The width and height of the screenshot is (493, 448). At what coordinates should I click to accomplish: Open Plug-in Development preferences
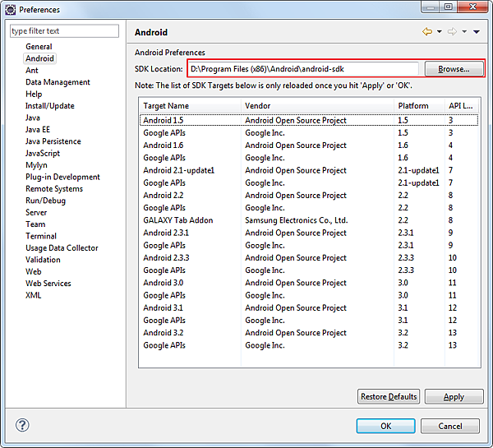click(62, 177)
